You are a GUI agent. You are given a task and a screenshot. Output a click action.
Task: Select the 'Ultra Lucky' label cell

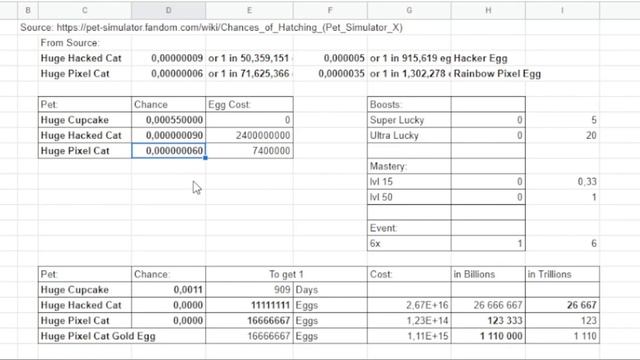tap(409, 136)
